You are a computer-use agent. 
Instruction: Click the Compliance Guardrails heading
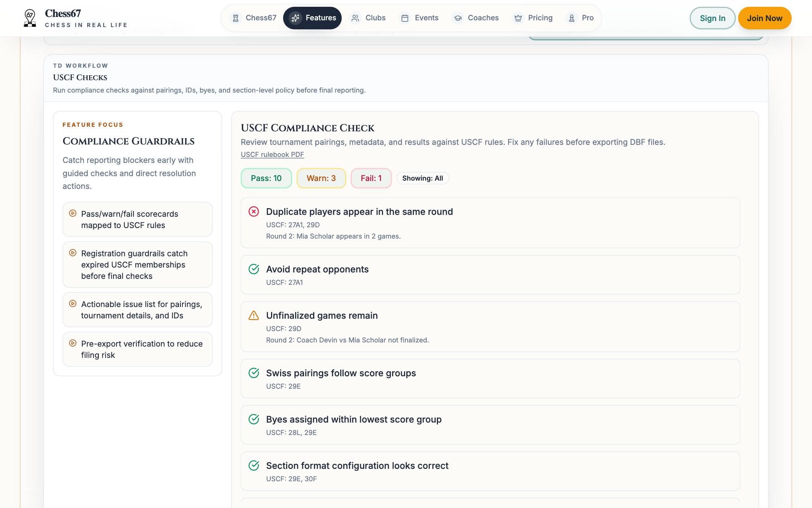[129, 141]
